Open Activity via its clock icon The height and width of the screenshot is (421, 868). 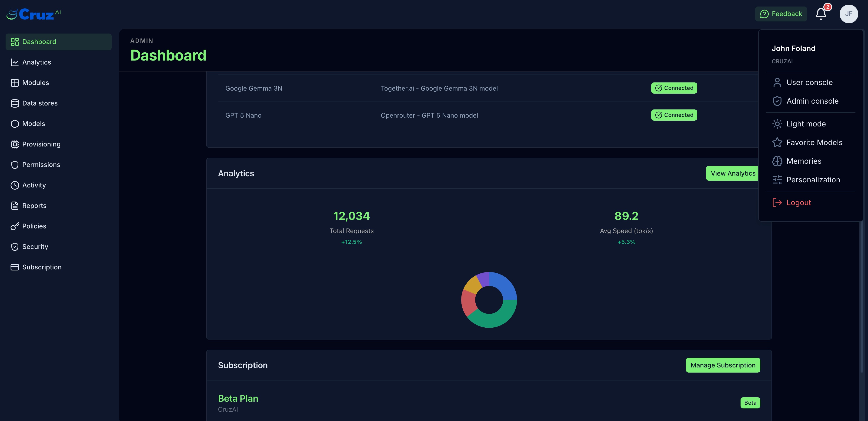click(x=15, y=185)
